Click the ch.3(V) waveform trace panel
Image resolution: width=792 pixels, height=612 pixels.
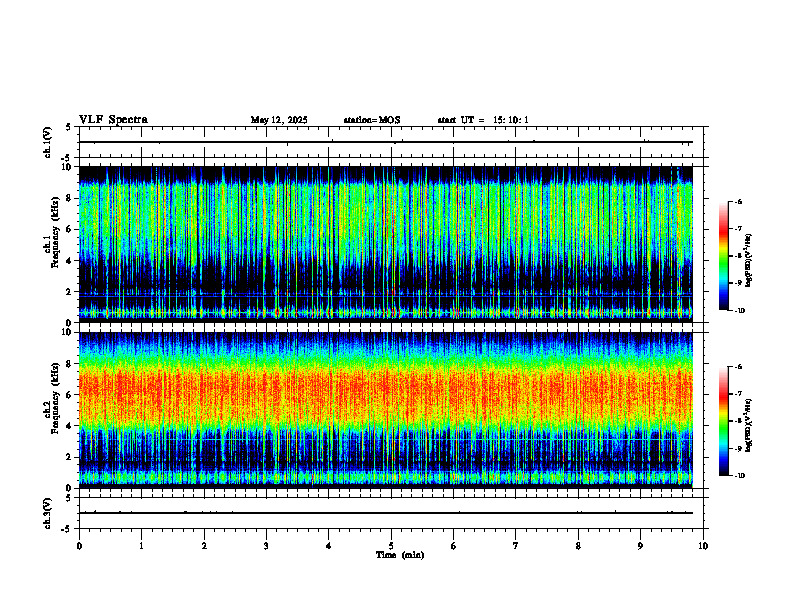(x=391, y=513)
